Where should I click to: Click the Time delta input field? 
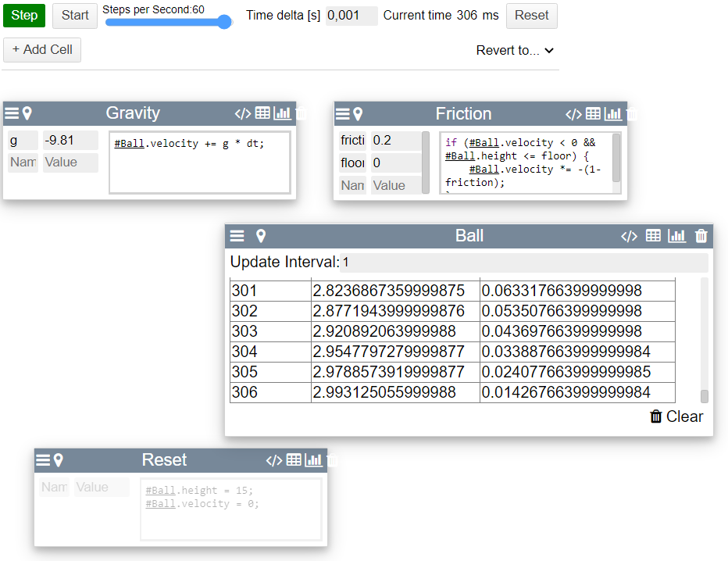[x=351, y=16]
